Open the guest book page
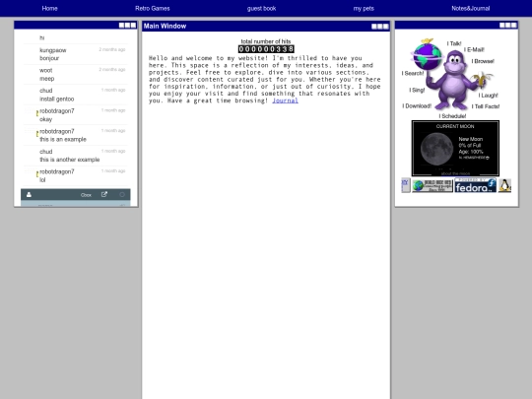Image resolution: width=532 pixels, height=399 pixels. coord(261,9)
